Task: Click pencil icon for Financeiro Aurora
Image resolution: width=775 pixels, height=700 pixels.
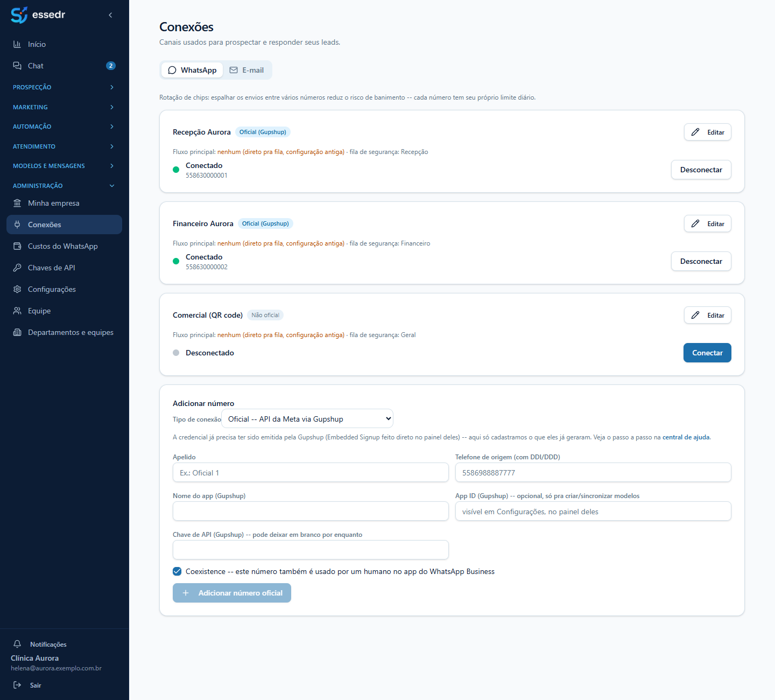Action: point(695,223)
